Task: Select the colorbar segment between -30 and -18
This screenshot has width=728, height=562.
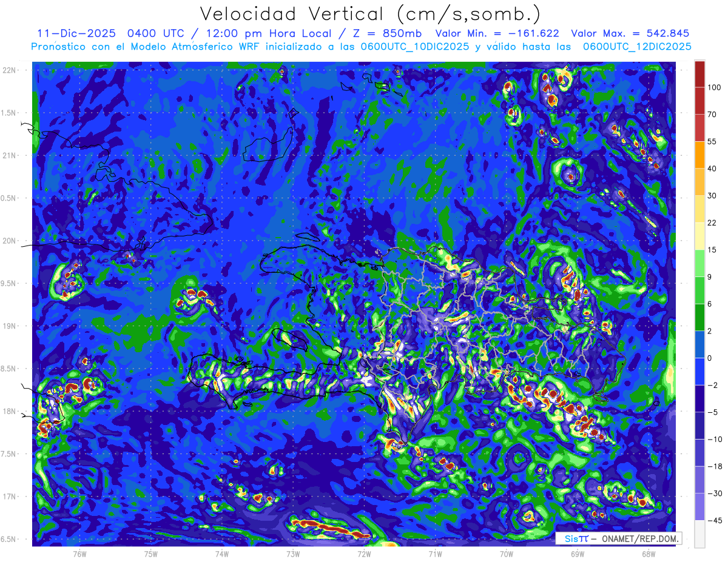Action: [x=699, y=480]
